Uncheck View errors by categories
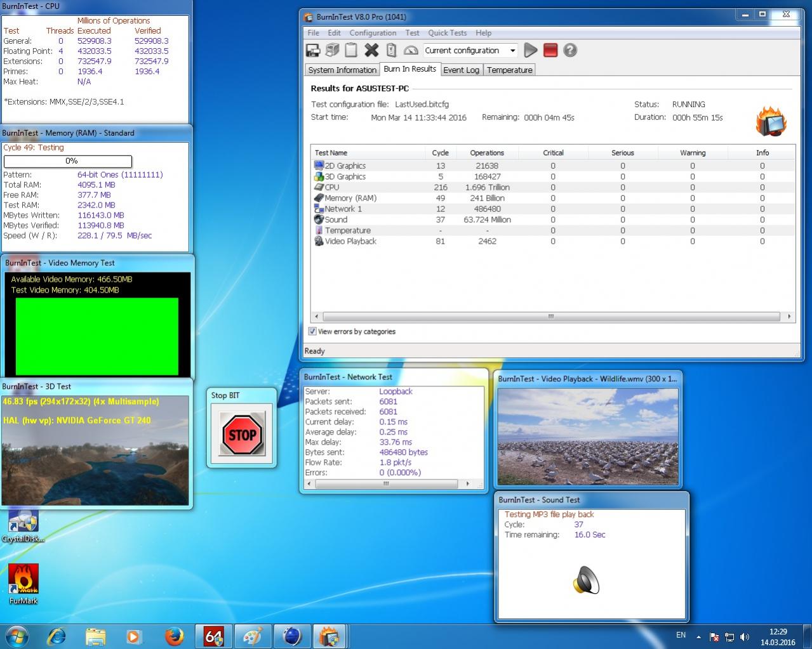 pos(312,331)
